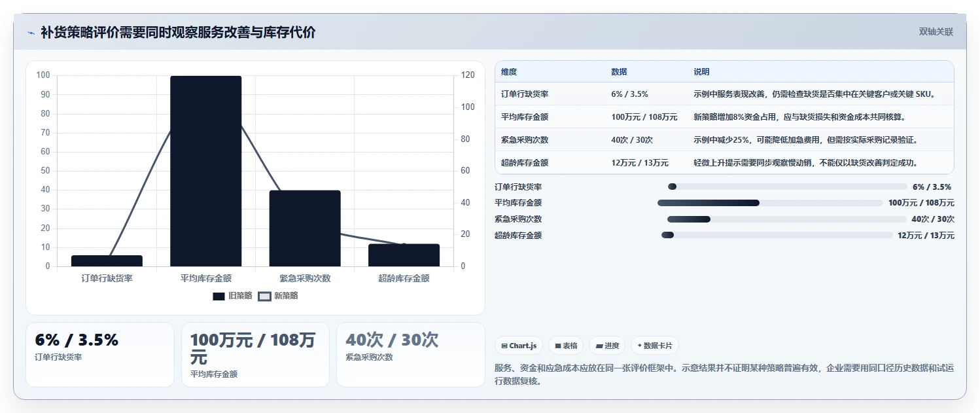
Task: Click the table value 12万元 / 13万元
Action: [x=640, y=163]
